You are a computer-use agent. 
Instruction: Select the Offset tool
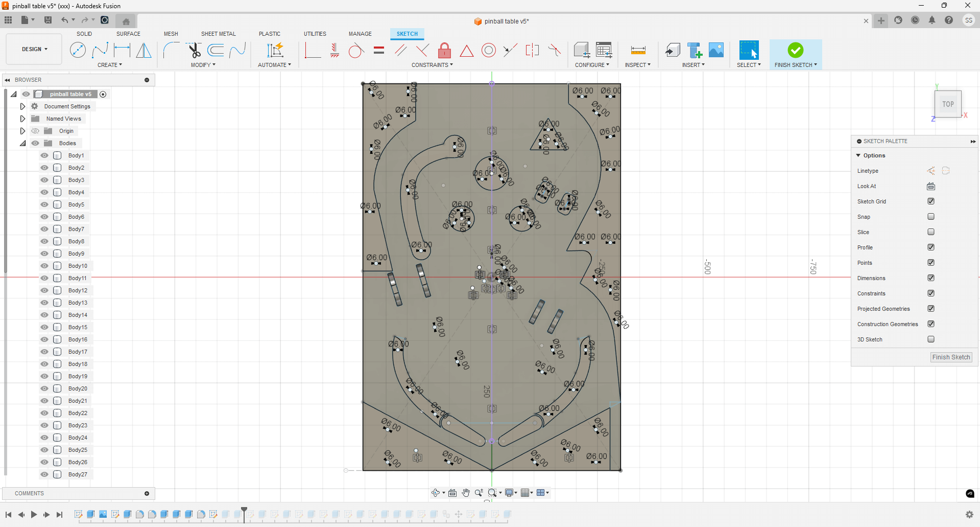pyautogui.click(x=216, y=50)
